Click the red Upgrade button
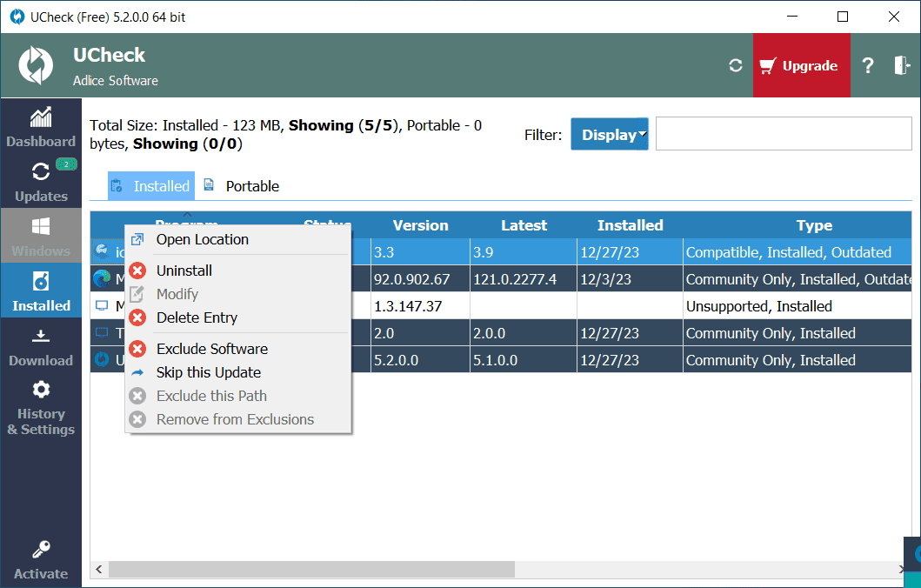Viewport: 921px width, 588px height. 801,65
